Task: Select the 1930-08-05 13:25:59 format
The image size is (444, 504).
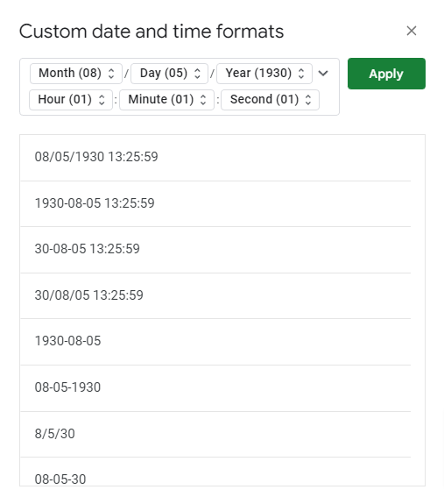Action: 215,203
